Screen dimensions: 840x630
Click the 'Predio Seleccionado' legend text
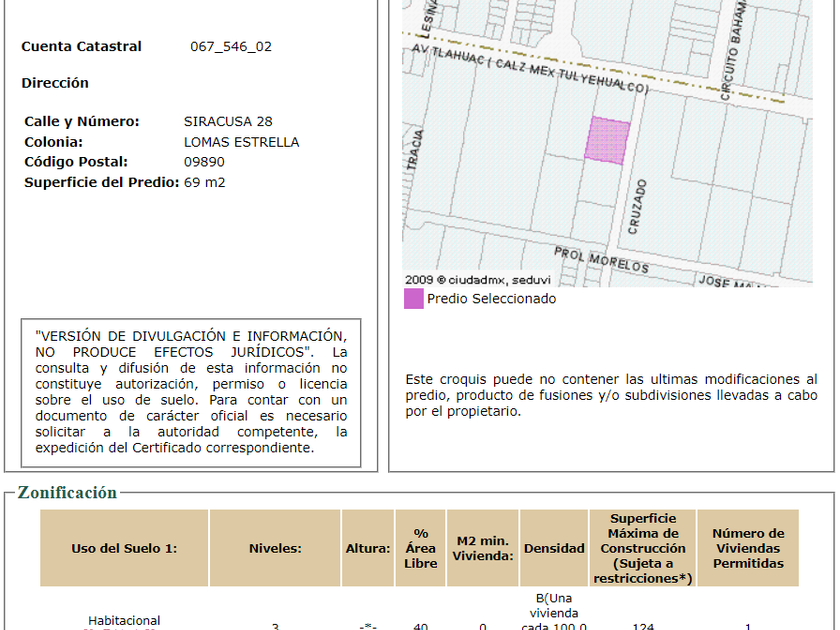pyautogui.click(x=491, y=299)
